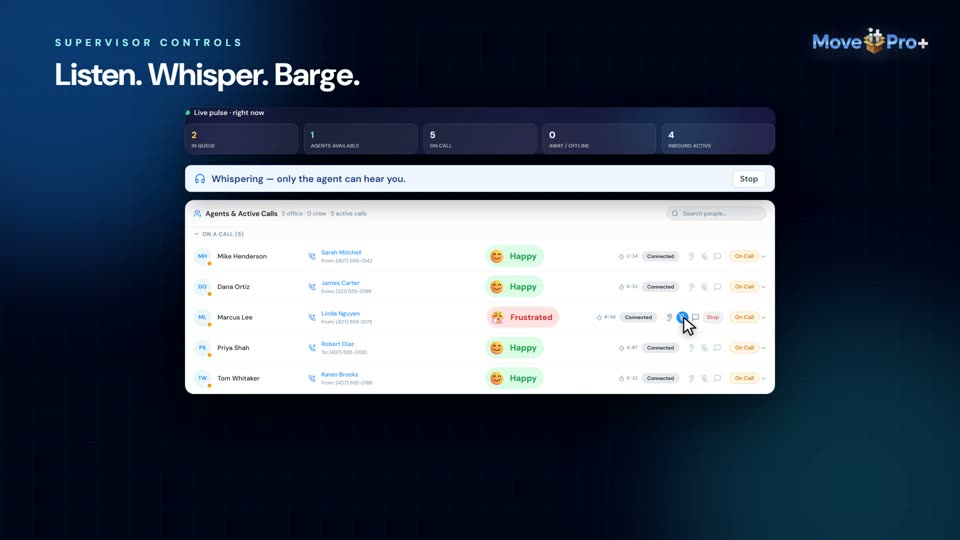Image resolution: width=960 pixels, height=540 pixels.
Task: Click the speech bubble icon in Tom Whitaker row
Action: (718, 378)
